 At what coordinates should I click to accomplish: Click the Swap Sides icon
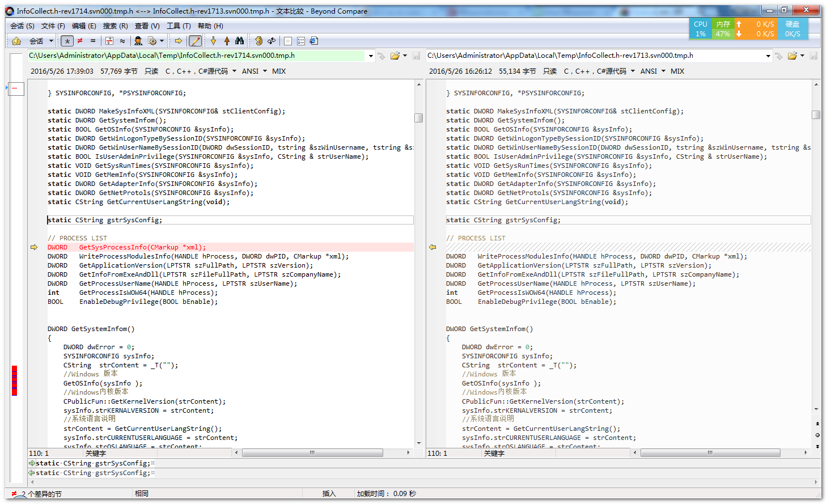tap(258, 41)
